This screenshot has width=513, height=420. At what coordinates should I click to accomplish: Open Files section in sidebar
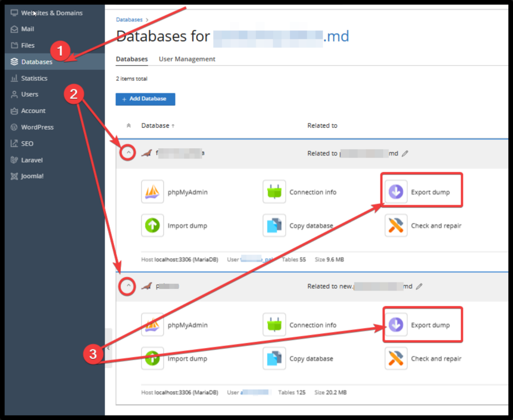pyautogui.click(x=55, y=45)
